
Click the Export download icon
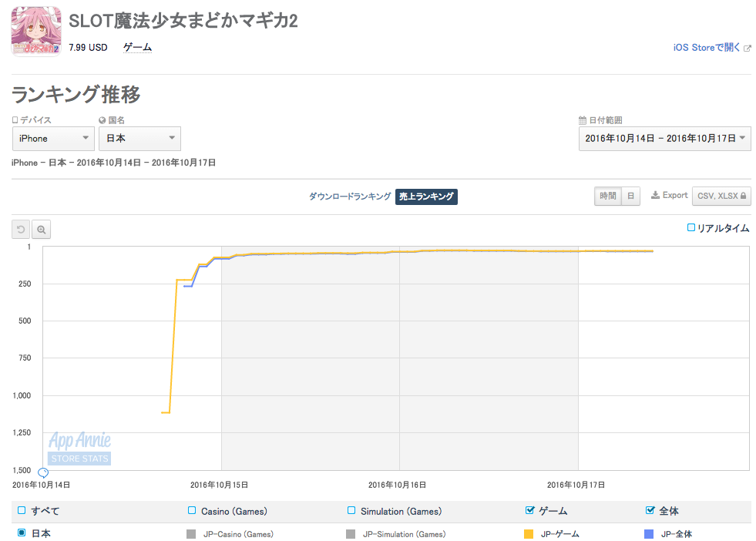coord(655,195)
